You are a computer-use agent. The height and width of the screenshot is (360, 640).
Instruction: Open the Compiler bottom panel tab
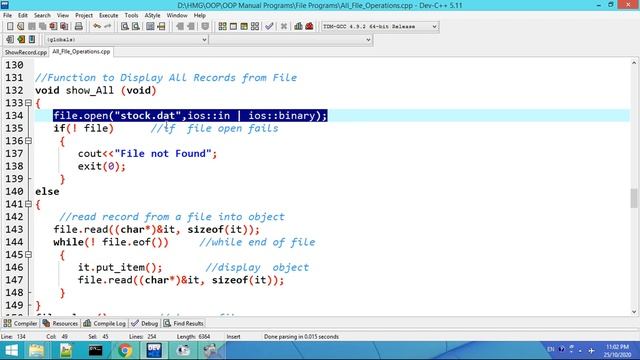click(x=20, y=323)
